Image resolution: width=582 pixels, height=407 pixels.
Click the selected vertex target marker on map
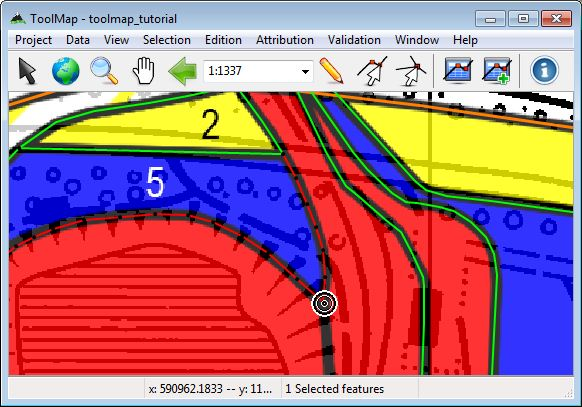(325, 303)
